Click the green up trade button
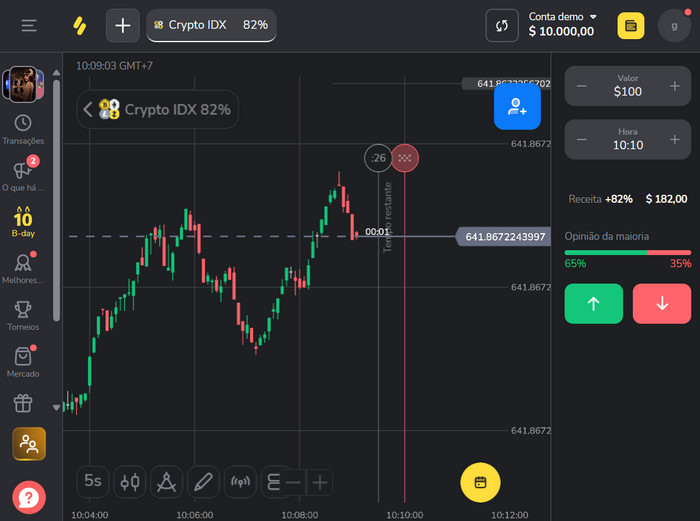 [x=593, y=304]
